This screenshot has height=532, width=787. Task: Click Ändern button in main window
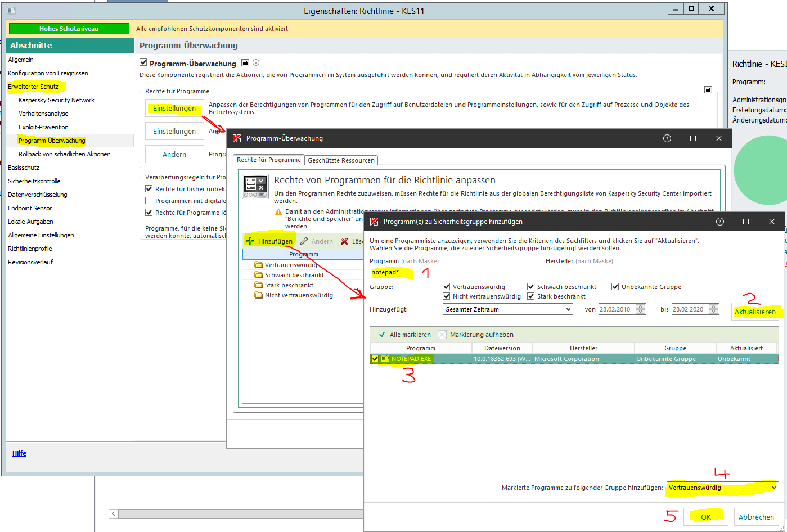(x=174, y=154)
